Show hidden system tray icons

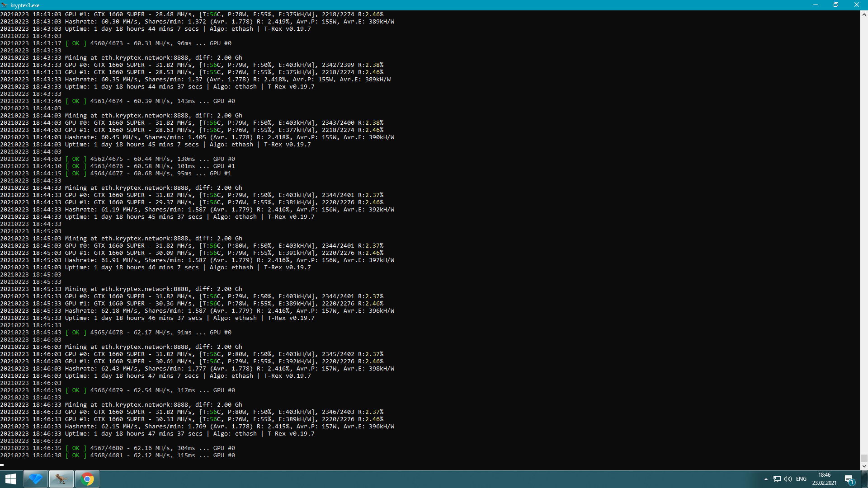(766, 479)
